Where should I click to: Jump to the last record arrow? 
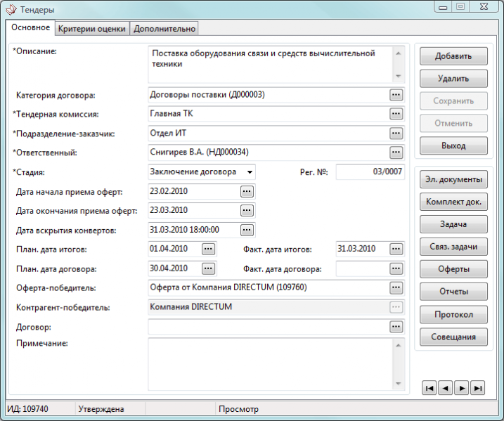pyautogui.click(x=478, y=387)
